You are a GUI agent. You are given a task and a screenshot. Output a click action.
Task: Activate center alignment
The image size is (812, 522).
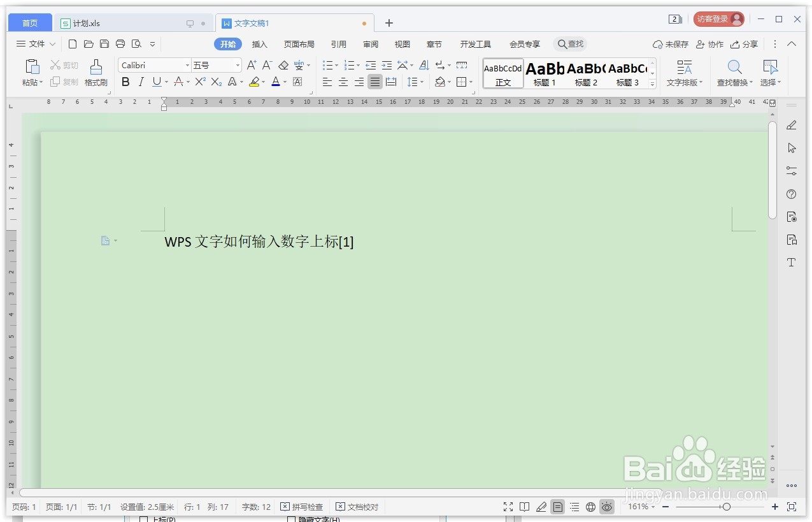(343, 82)
